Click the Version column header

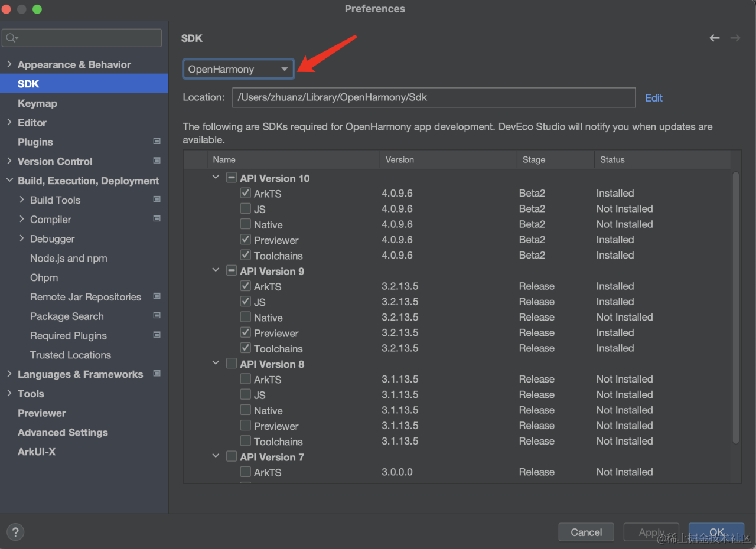point(448,159)
